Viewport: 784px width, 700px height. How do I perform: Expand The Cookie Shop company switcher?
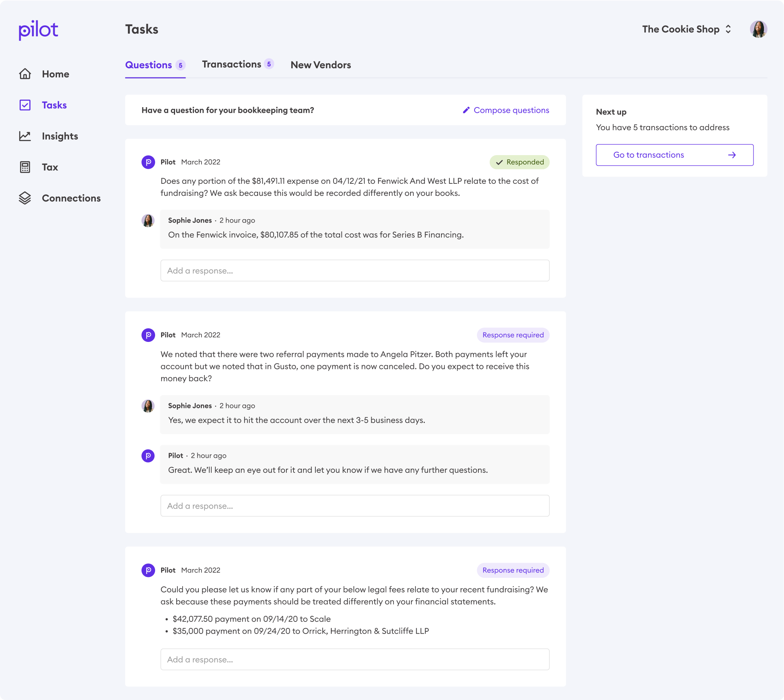686,29
